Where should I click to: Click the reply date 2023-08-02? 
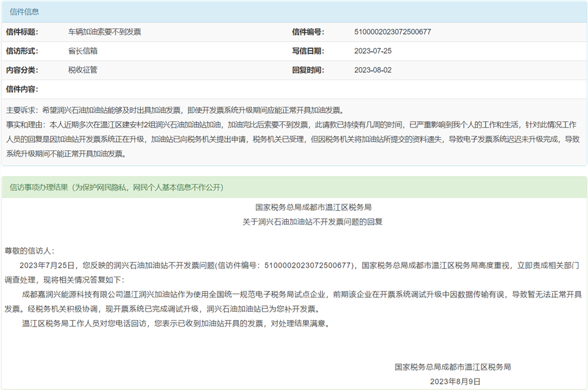pos(373,70)
